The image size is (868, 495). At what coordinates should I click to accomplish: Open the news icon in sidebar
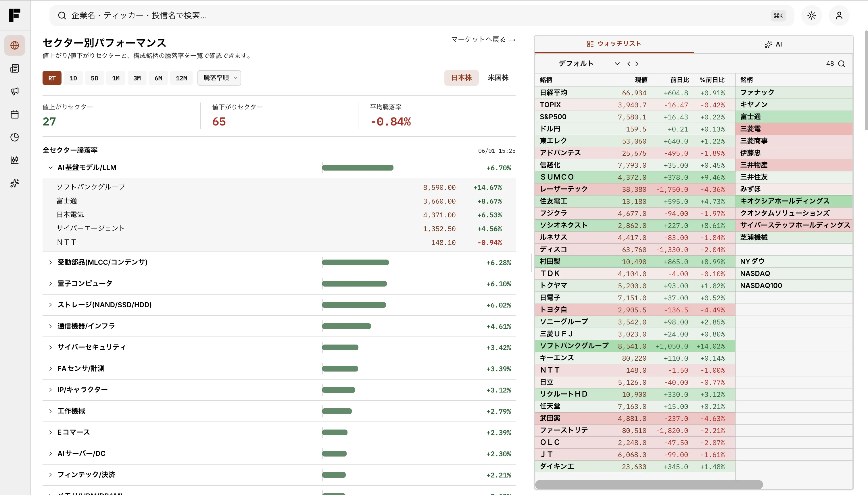click(x=15, y=68)
